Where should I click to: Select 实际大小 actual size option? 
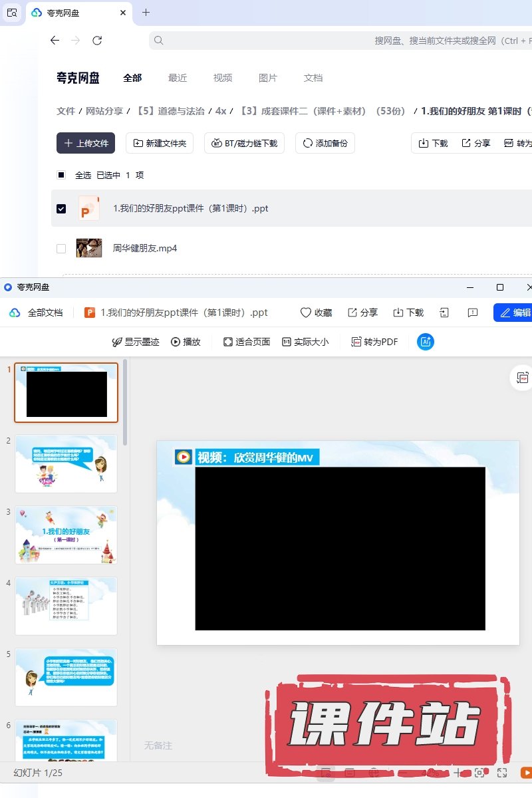(305, 342)
